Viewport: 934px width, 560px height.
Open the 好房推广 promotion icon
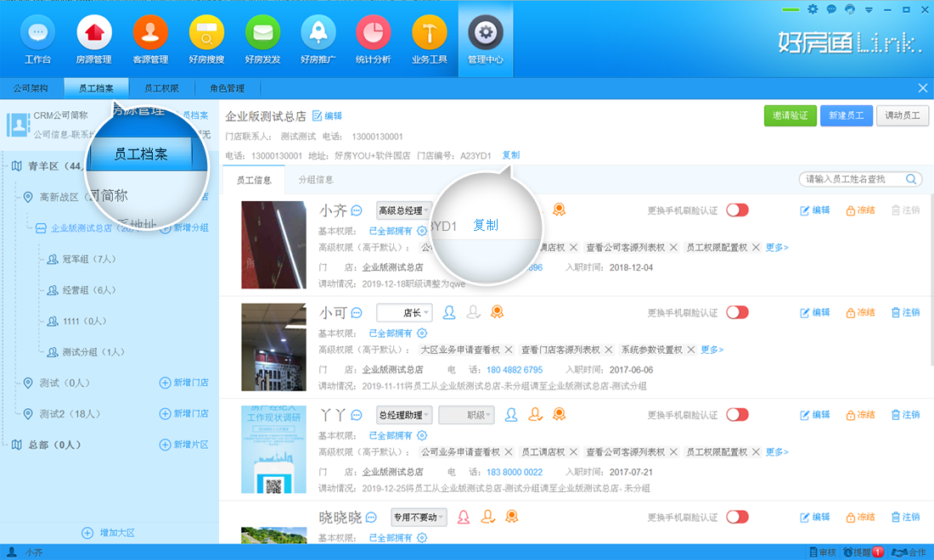tap(318, 39)
